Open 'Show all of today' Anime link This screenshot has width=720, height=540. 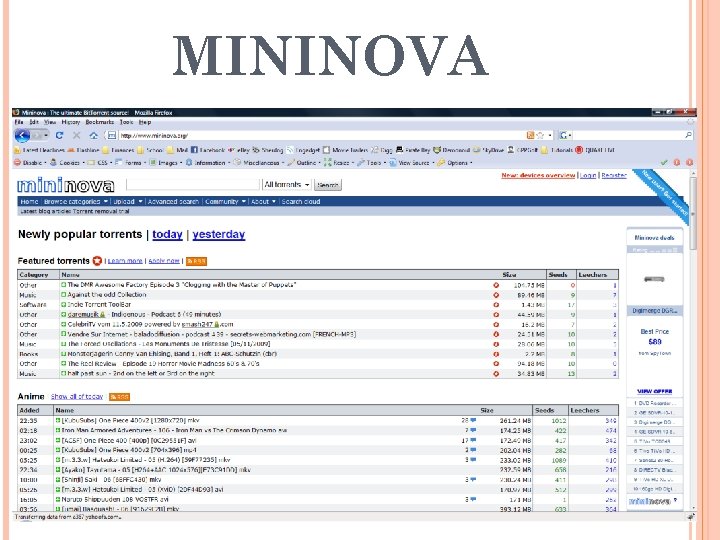pyautogui.click(x=77, y=397)
